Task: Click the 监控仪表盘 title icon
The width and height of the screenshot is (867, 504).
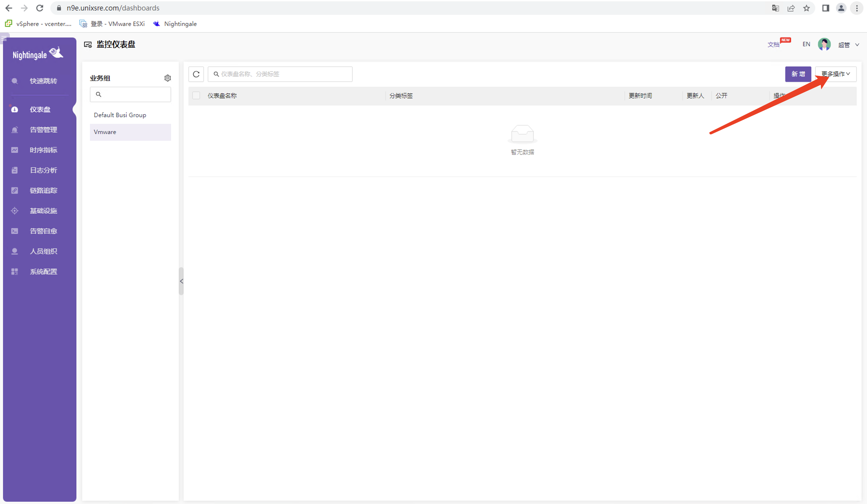Action: tap(88, 45)
